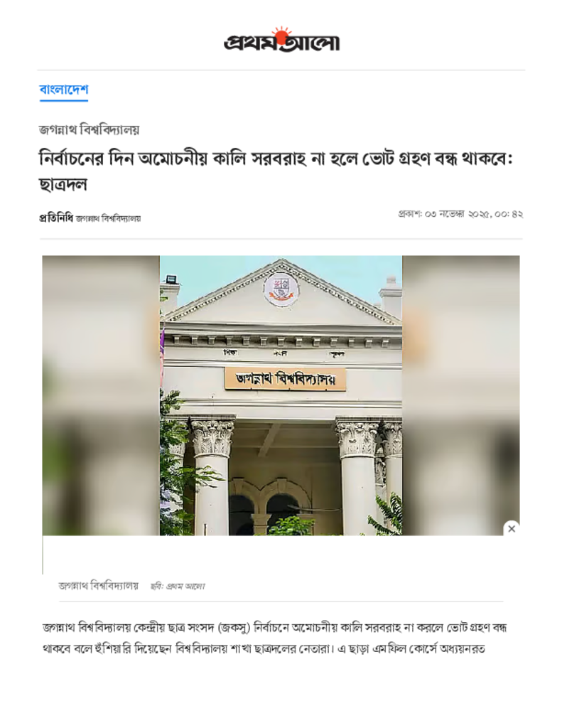Click the orange জগন্নাথ বিশ্ববিদ্যালয় signboard in photo
Screen dimensions: 562x728
point(286,379)
